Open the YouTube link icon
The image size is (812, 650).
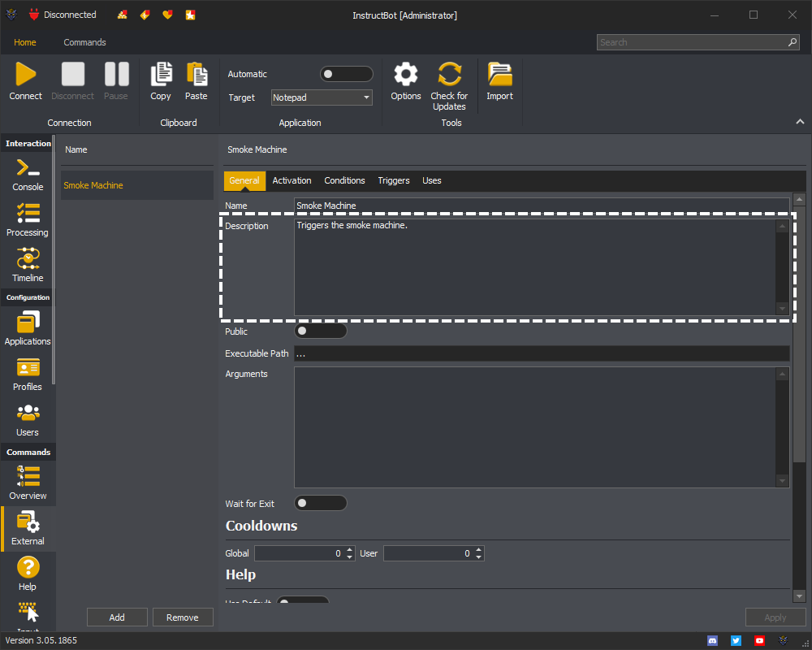click(x=759, y=641)
